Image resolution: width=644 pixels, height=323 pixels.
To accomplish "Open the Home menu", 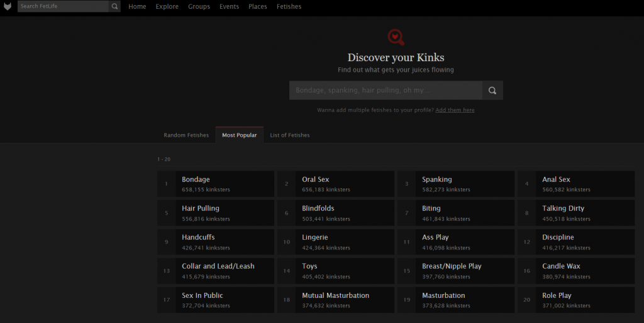I will click(137, 6).
